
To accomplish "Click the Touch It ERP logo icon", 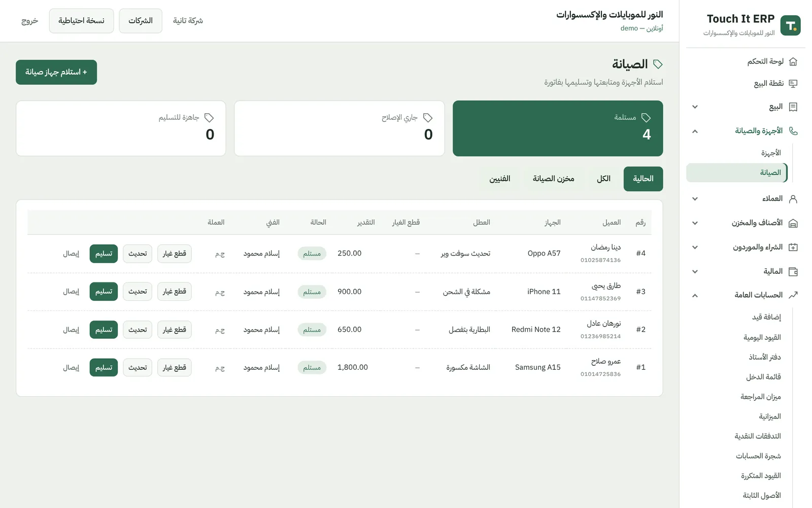I will pyautogui.click(x=790, y=25).
